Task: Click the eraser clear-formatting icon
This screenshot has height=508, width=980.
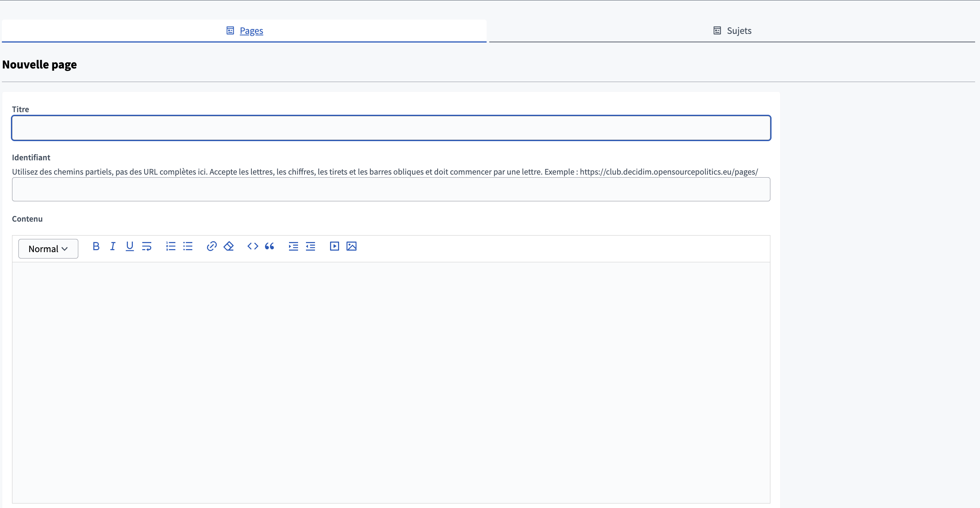Action: [x=228, y=246]
